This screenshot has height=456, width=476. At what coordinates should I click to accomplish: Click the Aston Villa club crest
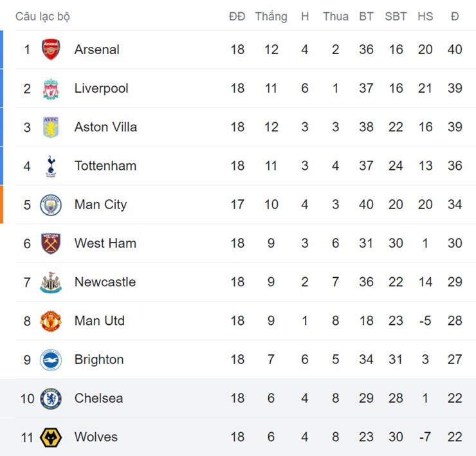[51, 127]
